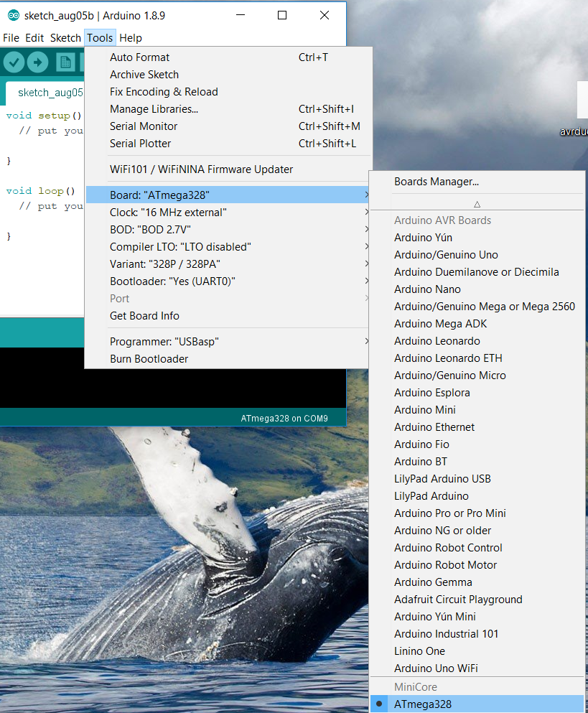Select Adafruit Circuit Playground board
588x713 pixels.
pos(477,600)
